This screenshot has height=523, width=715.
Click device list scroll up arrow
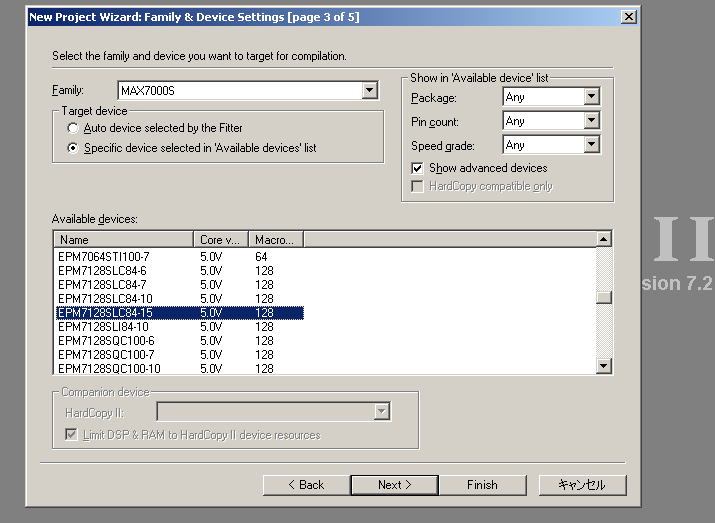[x=604, y=239]
